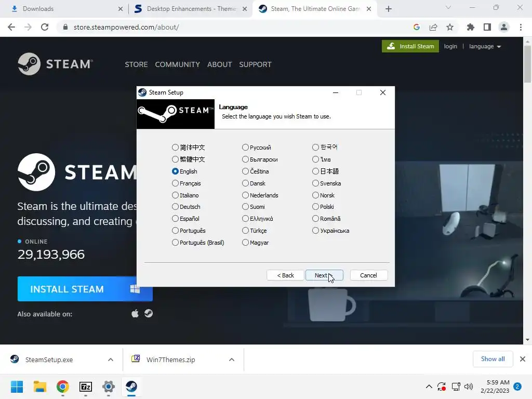
Task: Click the page vertical scrollbar
Action: pos(527,64)
